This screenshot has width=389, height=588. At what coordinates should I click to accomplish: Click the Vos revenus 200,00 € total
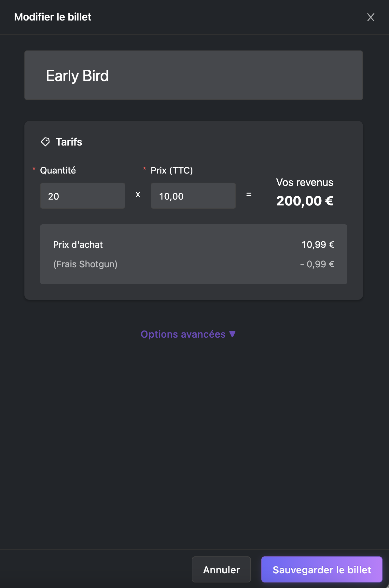tap(305, 201)
